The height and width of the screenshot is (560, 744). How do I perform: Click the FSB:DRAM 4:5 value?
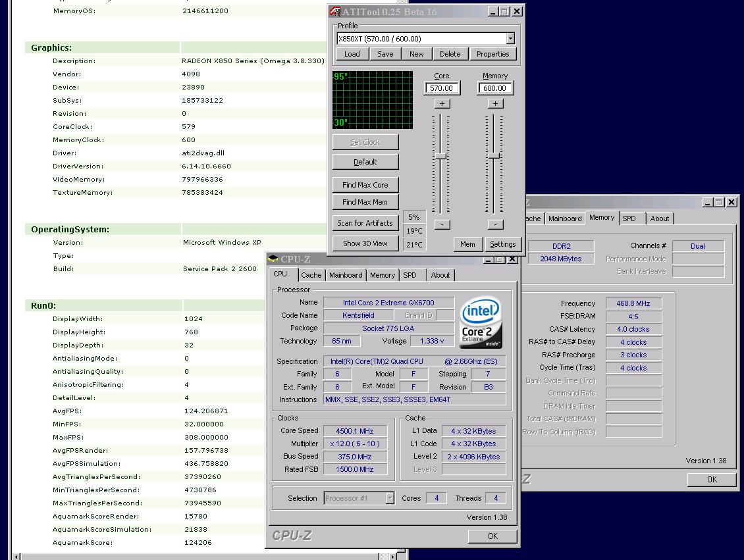tap(633, 317)
